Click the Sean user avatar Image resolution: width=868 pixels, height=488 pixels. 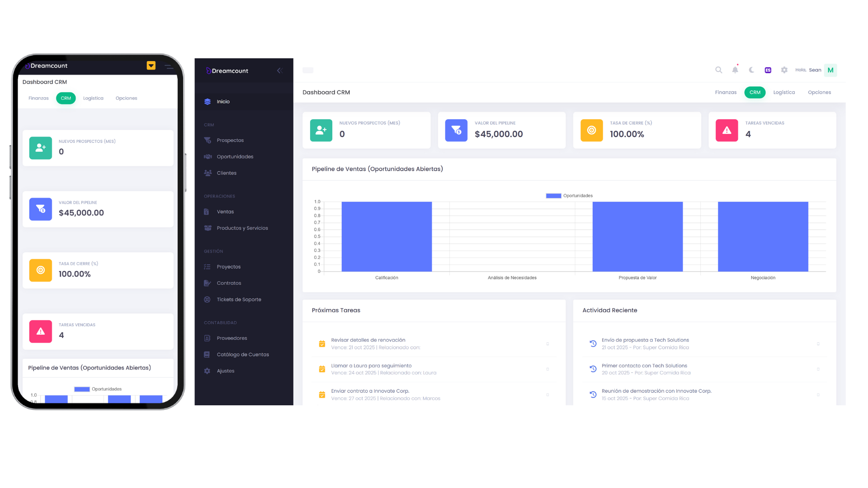click(x=830, y=70)
